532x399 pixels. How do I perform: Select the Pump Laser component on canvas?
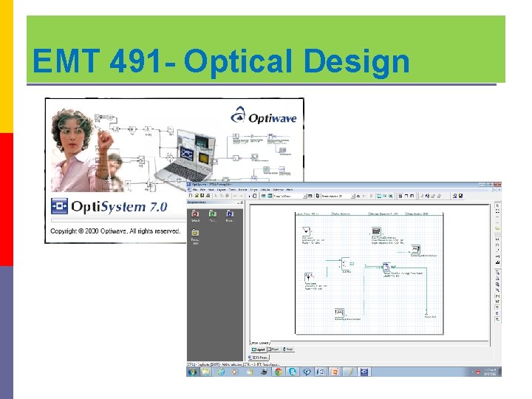point(309,277)
